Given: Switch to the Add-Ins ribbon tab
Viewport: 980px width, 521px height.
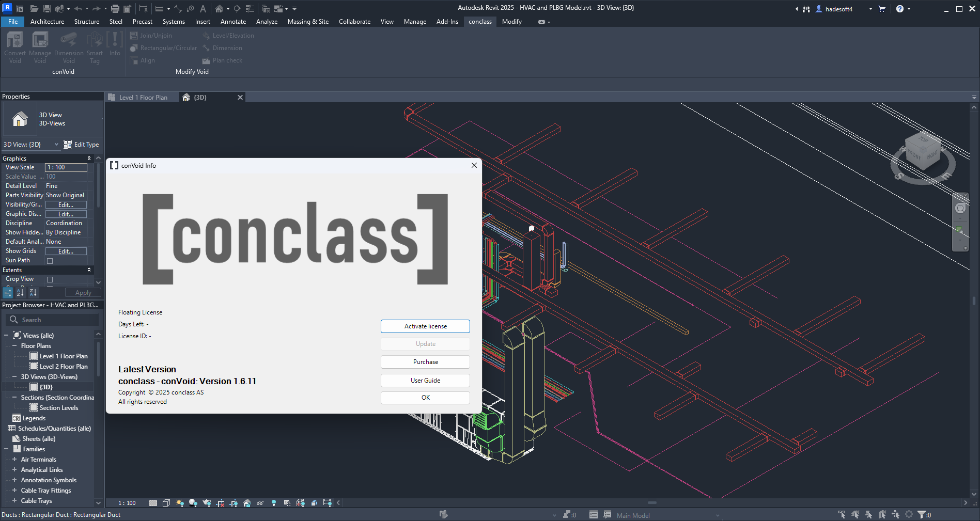Looking at the screenshot, I should [447, 22].
